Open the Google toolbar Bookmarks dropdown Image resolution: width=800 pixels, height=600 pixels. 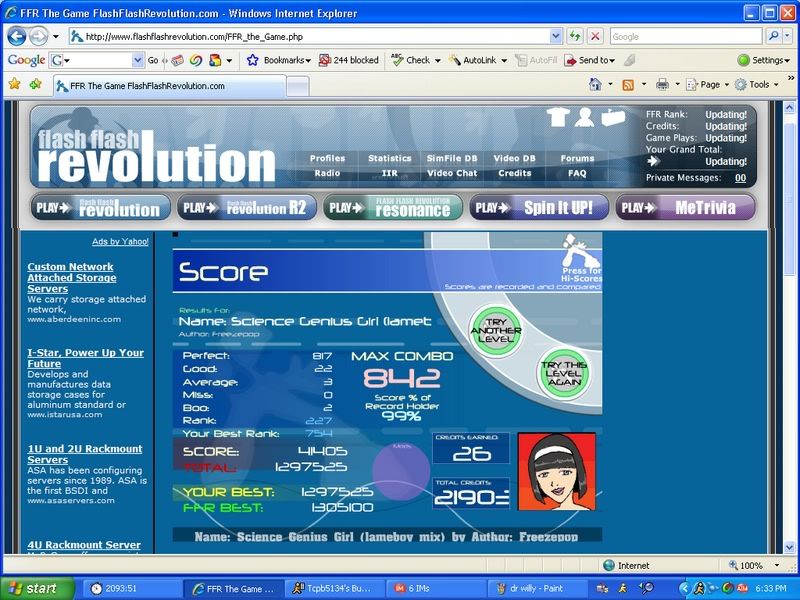(x=280, y=60)
